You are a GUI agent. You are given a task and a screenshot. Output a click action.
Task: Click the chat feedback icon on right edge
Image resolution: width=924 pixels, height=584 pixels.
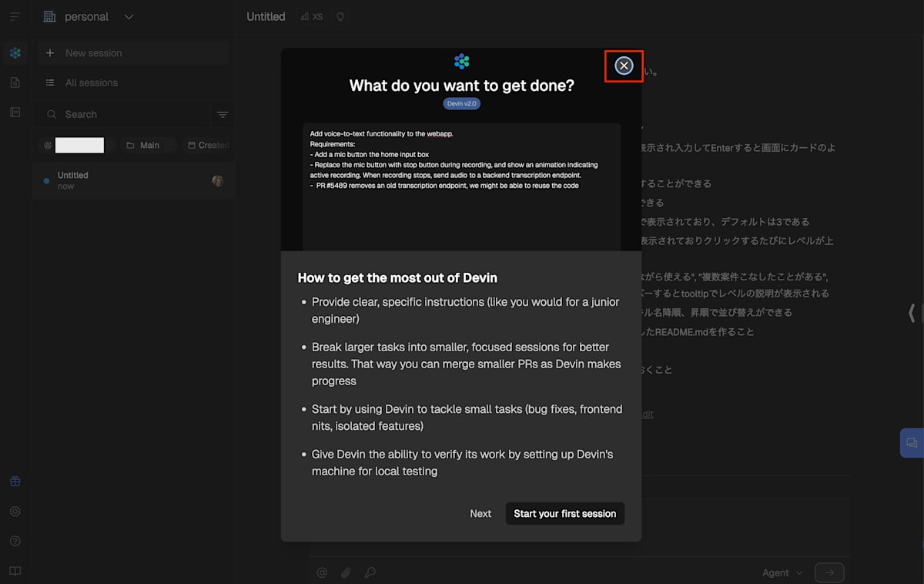[912, 443]
